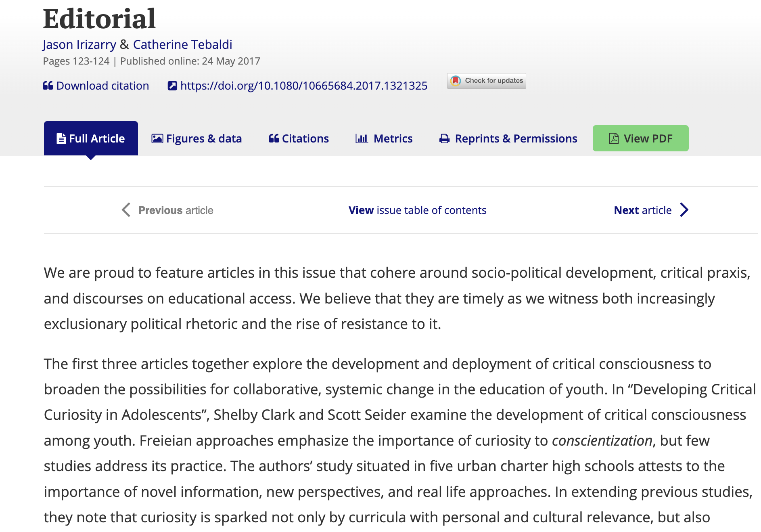The image size is (761, 532).
Task: Click the external link icon before DOI
Action: tap(172, 86)
